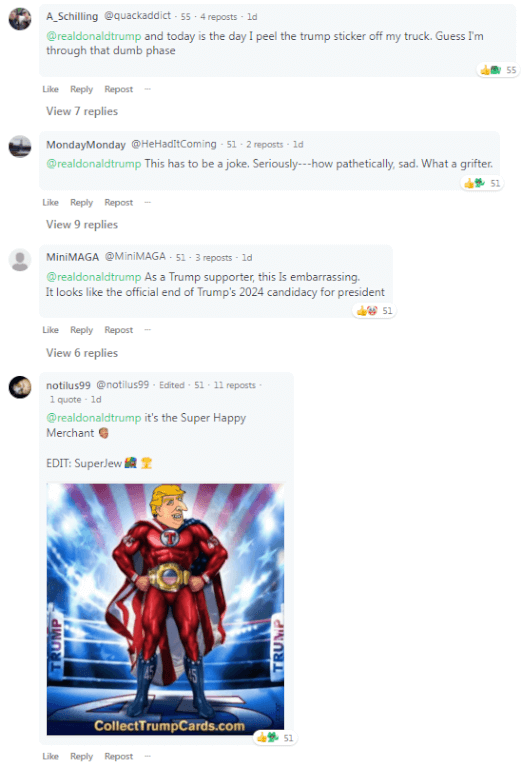Screen dimensions: 522x768
Task: Open A_Schilling's profile avatar
Action: (20, 19)
